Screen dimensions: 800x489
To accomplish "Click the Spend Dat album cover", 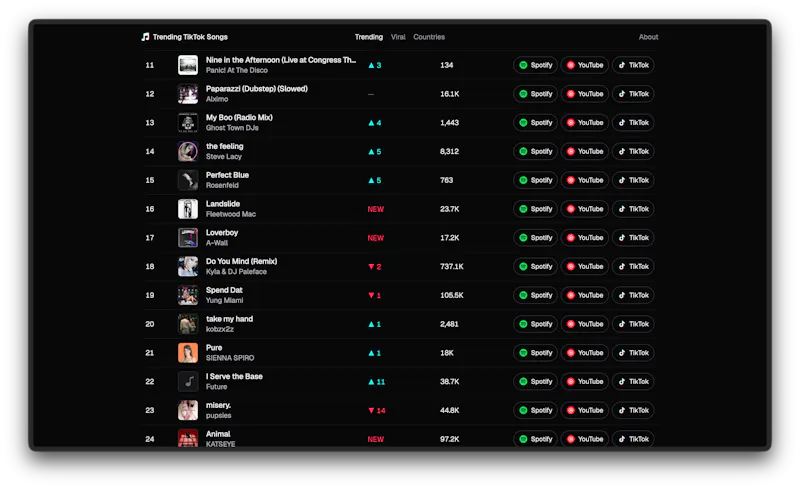I will point(188,295).
